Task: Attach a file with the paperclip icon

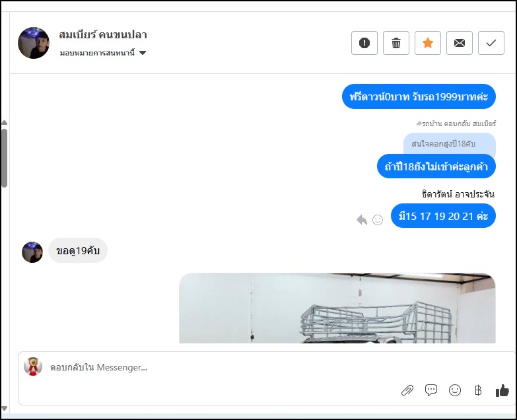Action: coord(407,390)
